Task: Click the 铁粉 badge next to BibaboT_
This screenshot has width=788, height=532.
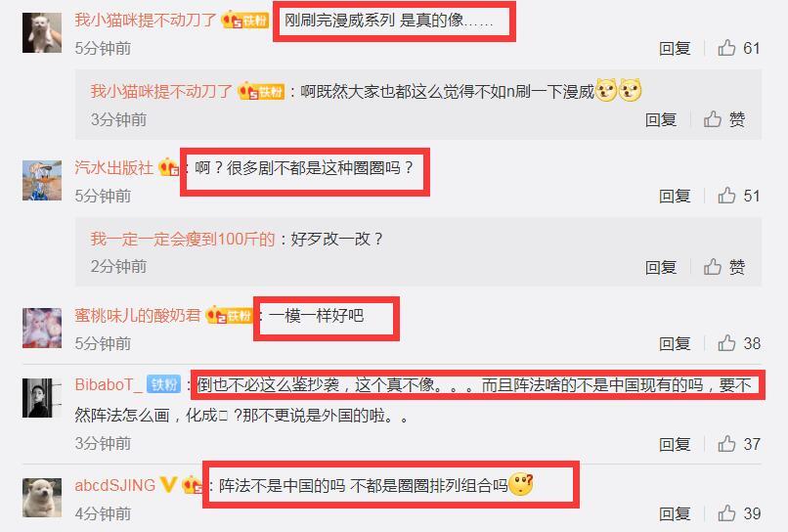Action: coord(164,384)
